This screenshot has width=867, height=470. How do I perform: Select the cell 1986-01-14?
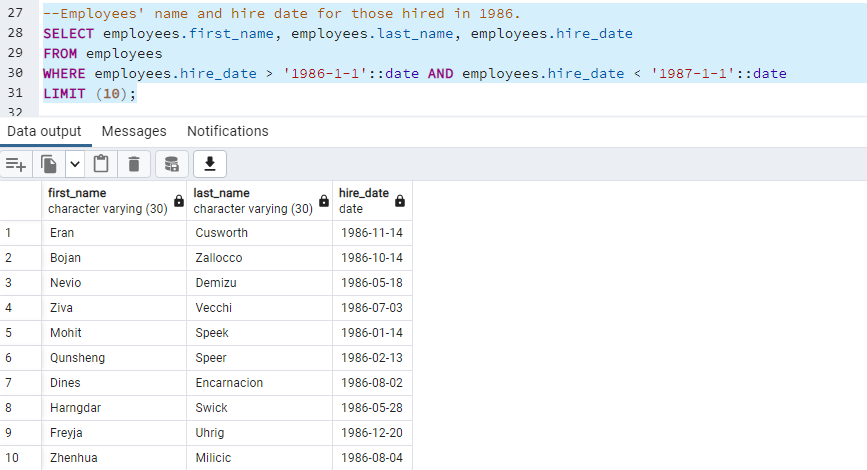point(372,333)
